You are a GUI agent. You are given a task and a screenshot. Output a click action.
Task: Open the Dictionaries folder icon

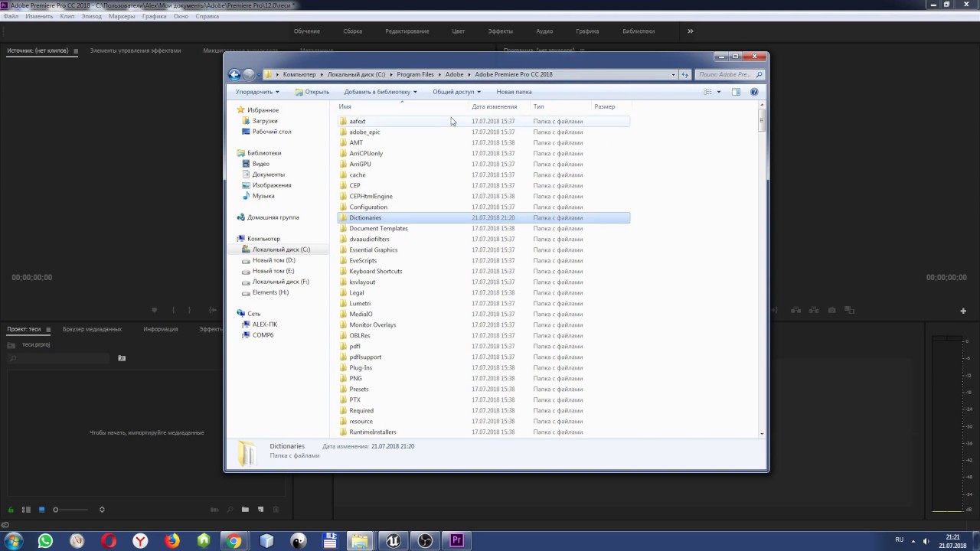[x=343, y=218]
